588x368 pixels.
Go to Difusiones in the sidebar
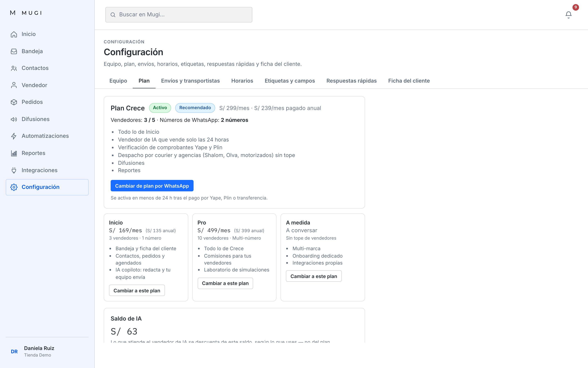click(x=47, y=119)
